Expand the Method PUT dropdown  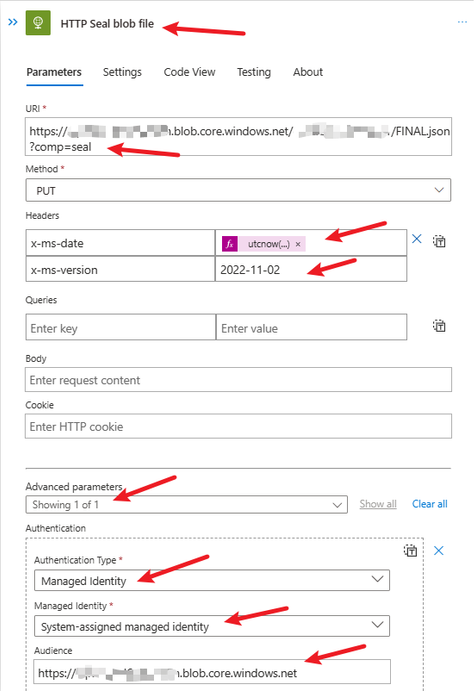click(238, 190)
